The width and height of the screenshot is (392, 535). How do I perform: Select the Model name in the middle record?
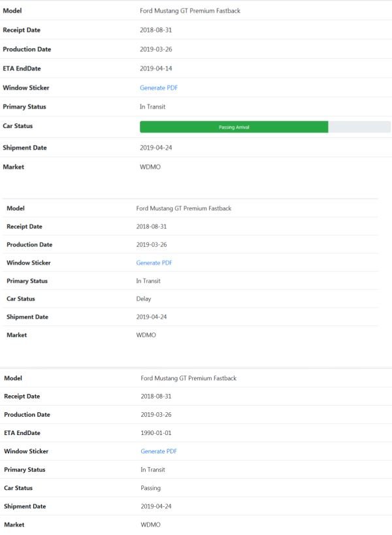tap(184, 208)
